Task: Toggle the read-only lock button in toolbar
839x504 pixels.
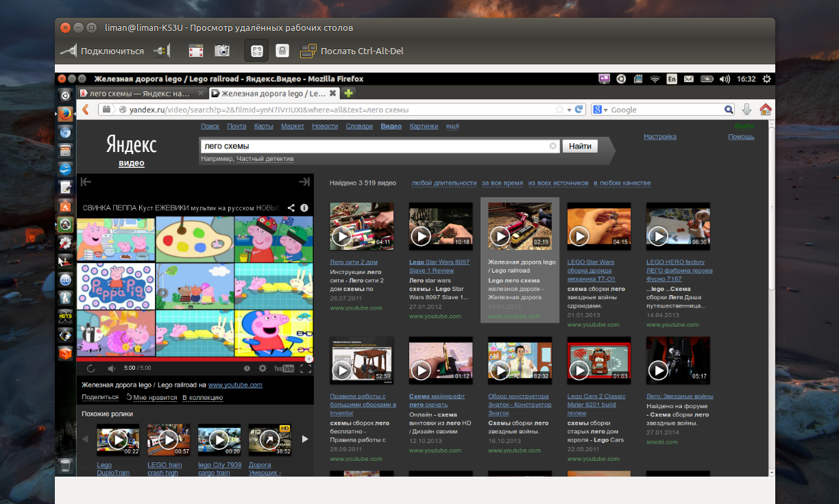Action: tap(282, 51)
